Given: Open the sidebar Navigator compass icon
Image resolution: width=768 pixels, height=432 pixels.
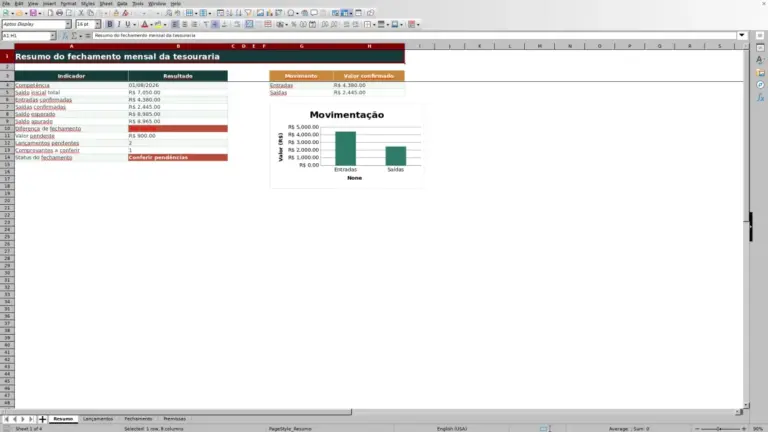Looking at the screenshot, I should pyautogui.click(x=760, y=85).
